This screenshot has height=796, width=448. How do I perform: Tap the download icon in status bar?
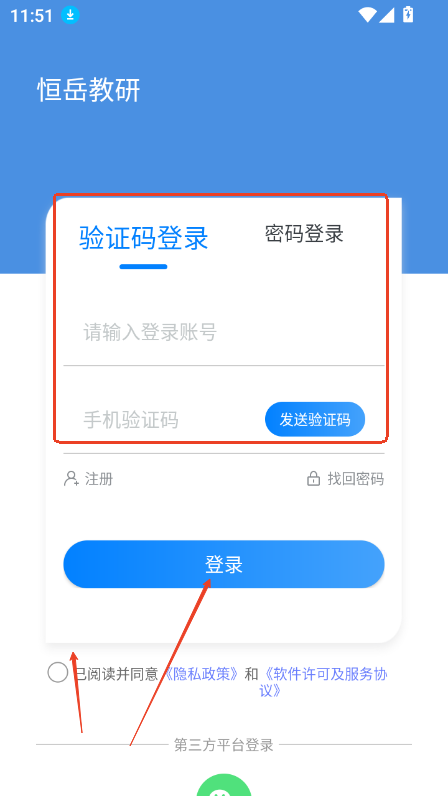(71, 15)
